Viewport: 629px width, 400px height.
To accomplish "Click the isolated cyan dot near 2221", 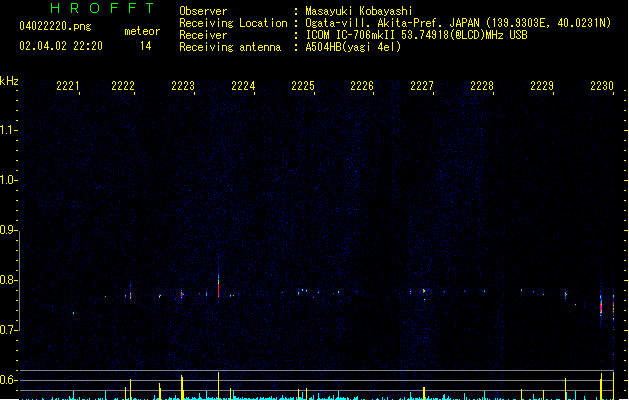I will 73,313.
